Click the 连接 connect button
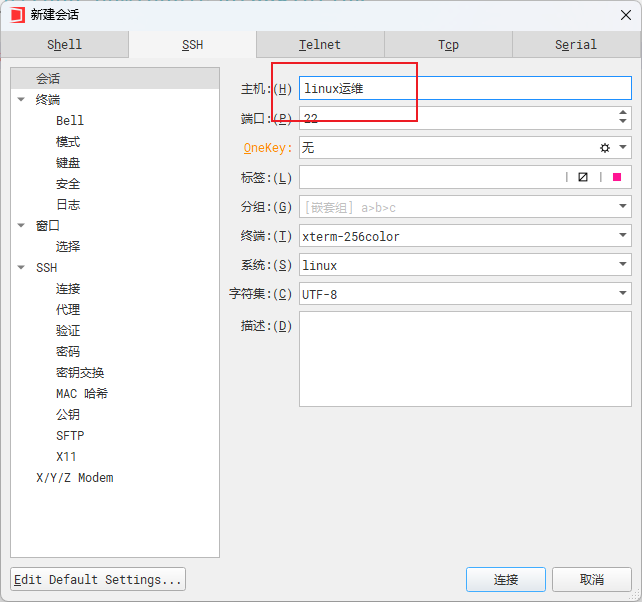The width and height of the screenshot is (642, 602). coord(505,579)
